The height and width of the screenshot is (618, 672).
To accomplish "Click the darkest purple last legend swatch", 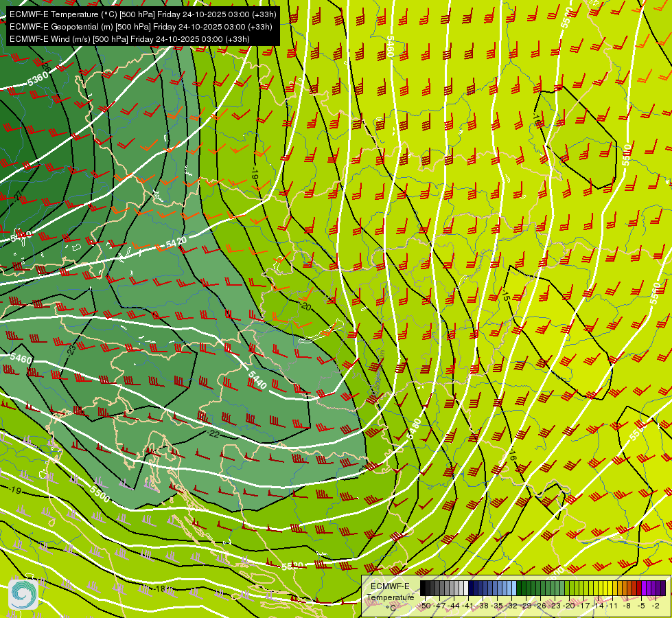I will tap(663, 588).
